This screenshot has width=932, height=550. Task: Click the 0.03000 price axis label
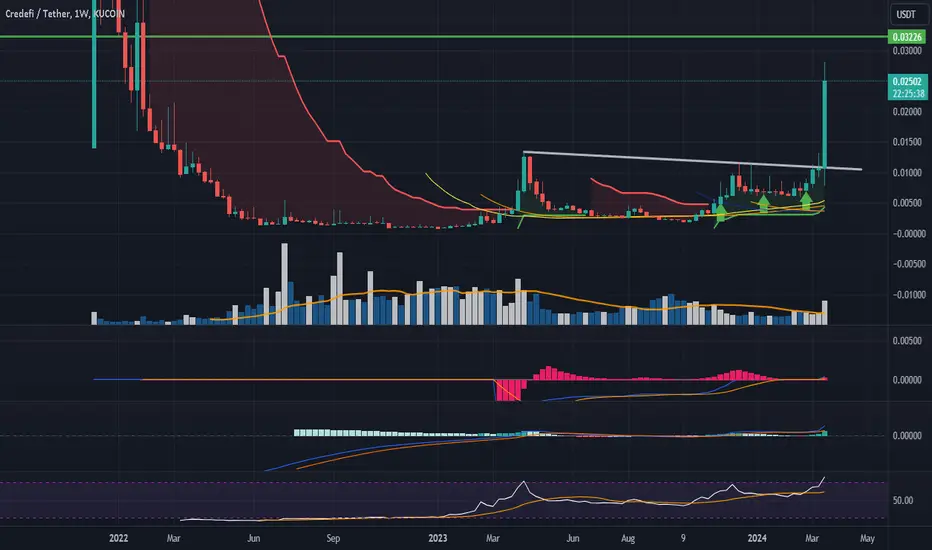(x=907, y=51)
